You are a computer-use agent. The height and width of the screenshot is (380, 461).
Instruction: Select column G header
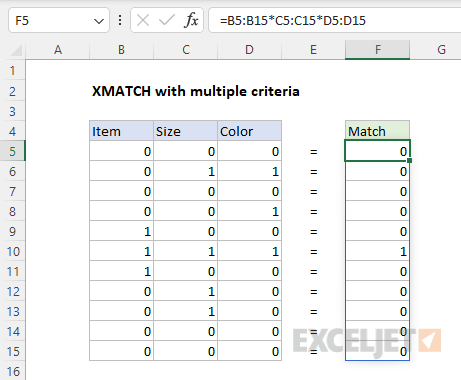(x=441, y=50)
